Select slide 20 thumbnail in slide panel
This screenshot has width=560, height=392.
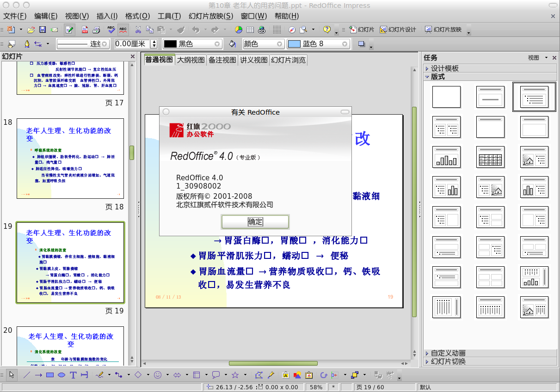click(x=70, y=346)
